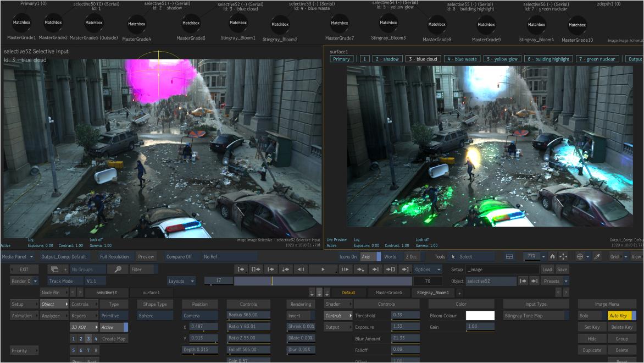Image resolution: width=644 pixels, height=363 pixels.
Task: Switch to the MasterGrade6 tab
Action: (x=388, y=293)
